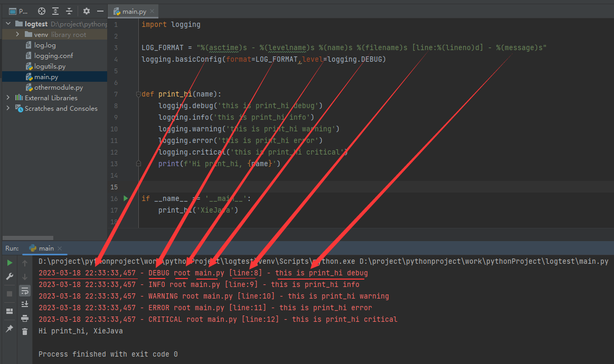Collapse the logtest project root

click(8, 24)
